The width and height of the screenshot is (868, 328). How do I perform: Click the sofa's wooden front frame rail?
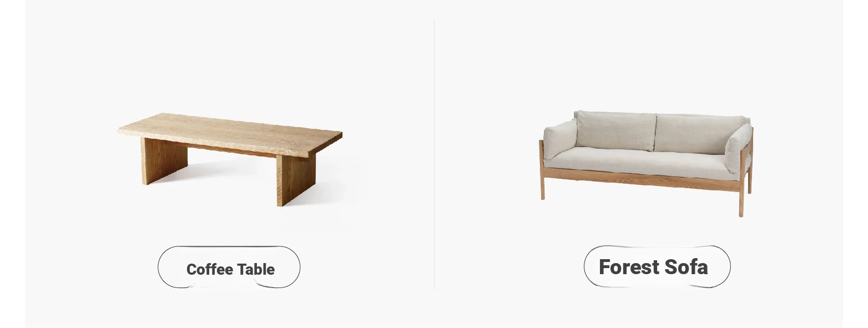pyautogui.click(x=642, y=179)
